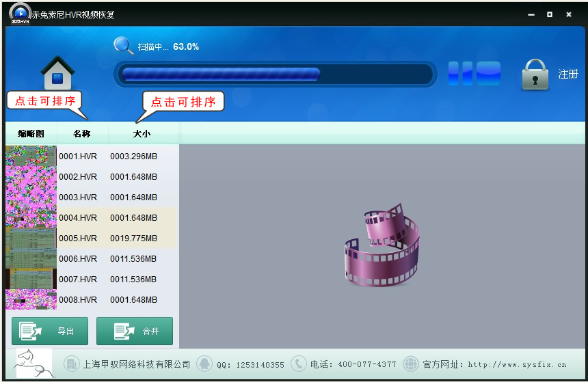This screenshot has width=588, height=382.
Task: Select file 0001.HVR
Action: click(x=78, y=156)
